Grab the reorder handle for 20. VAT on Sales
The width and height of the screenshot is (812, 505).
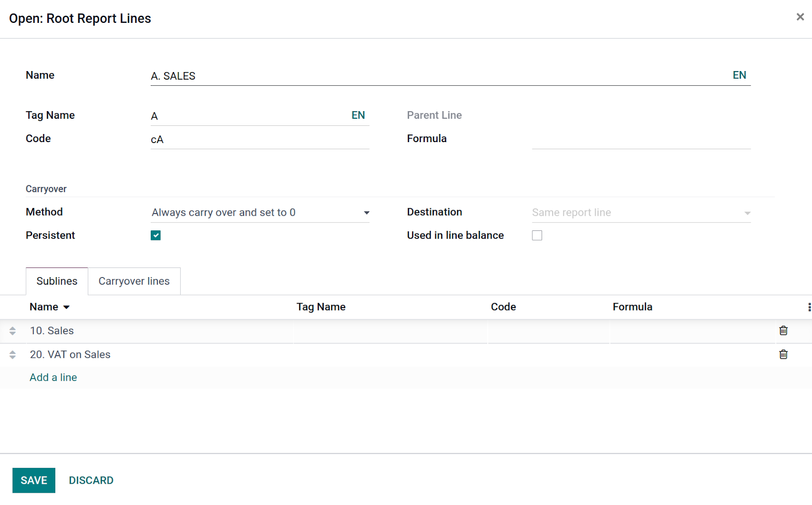[13, 355]
